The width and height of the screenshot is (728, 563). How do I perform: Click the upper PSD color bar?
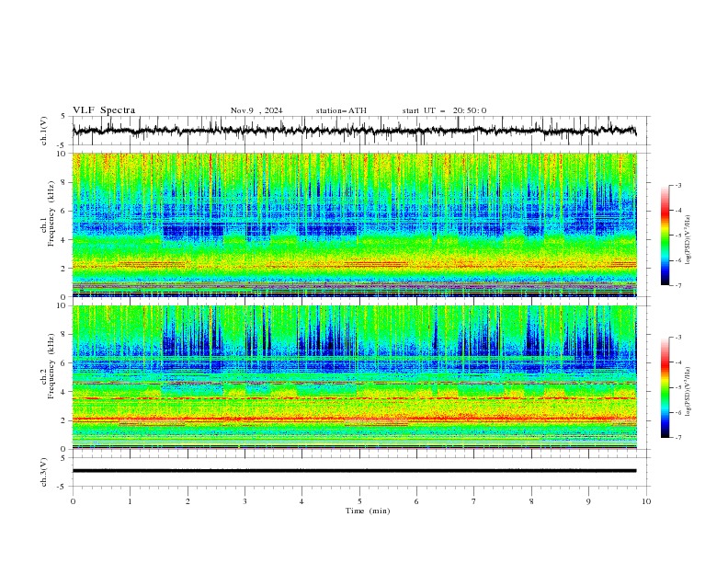click(x=665, y=236)
